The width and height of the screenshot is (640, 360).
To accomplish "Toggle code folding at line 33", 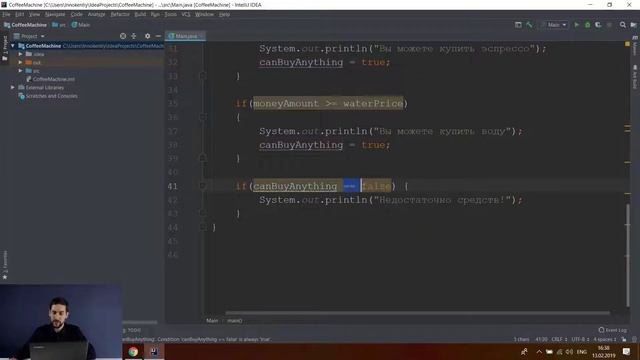I will point(202,76).
